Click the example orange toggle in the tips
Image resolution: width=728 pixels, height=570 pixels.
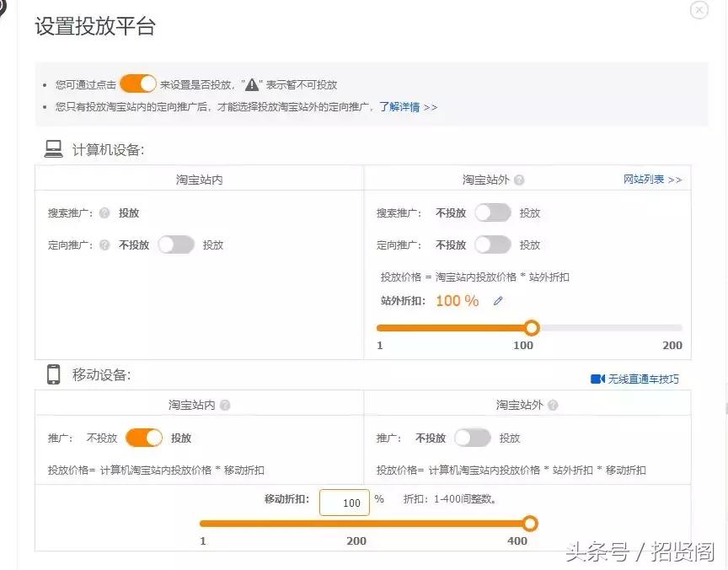click(138, 84)
